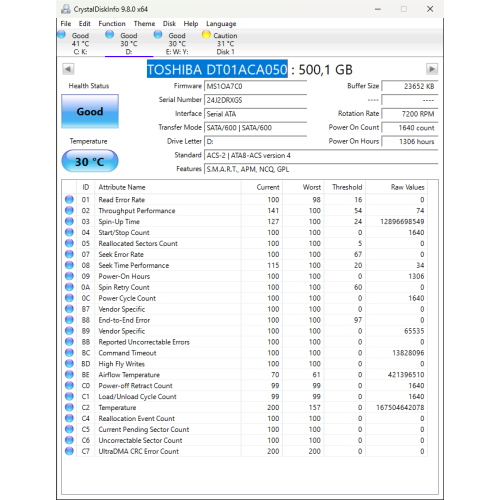Go to previous disk with left arrow
500x500 pixels.
(x=68, y=69)
